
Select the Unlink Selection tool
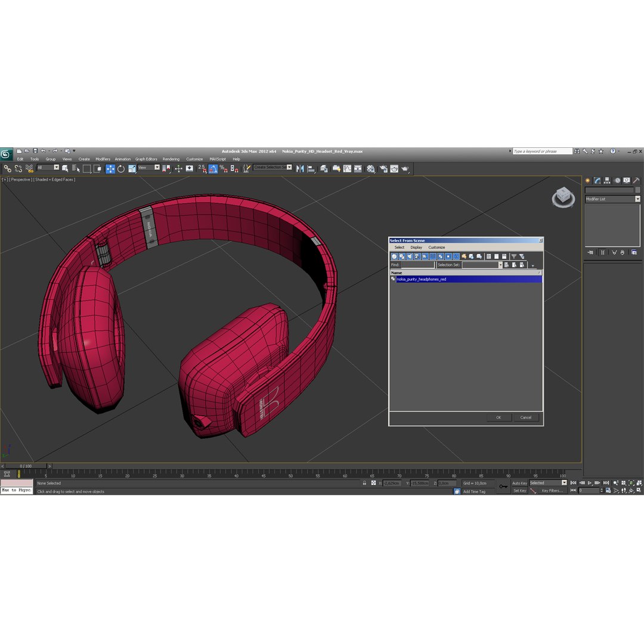18,168
